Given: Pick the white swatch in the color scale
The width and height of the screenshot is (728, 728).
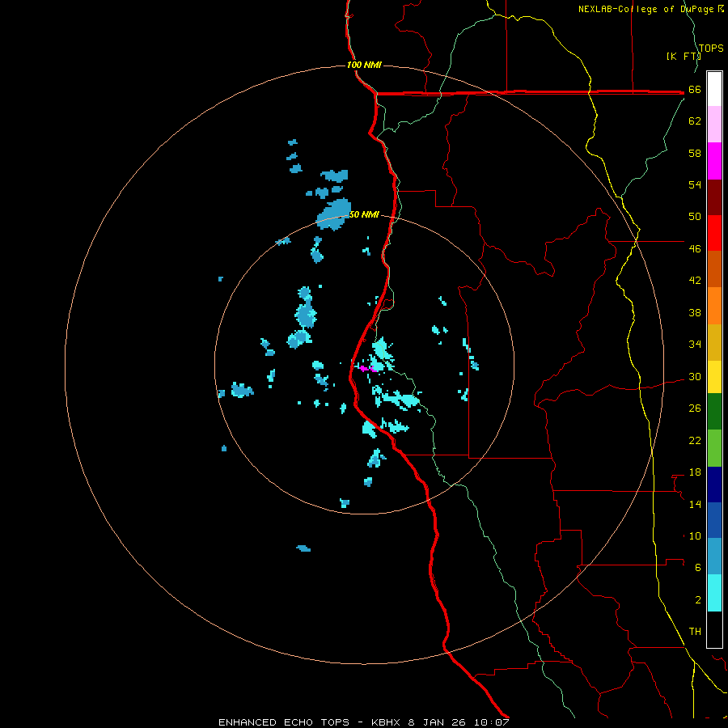Looking at the screenshot, I should click(x=714, y=89).
